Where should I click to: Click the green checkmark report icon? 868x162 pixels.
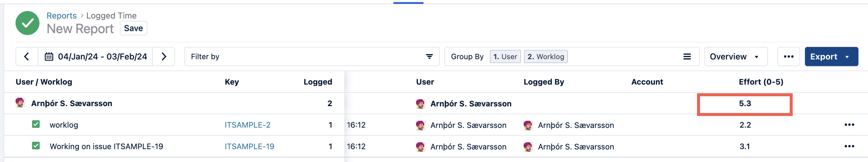coord(27,23)
